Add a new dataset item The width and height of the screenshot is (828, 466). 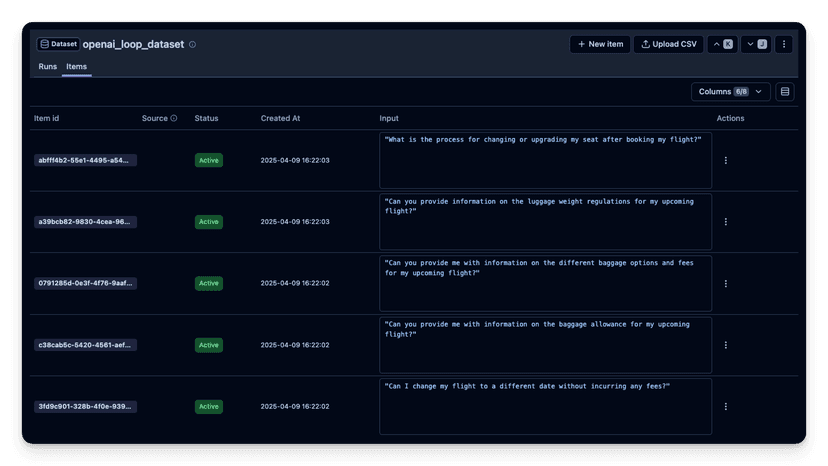point(600,44)
